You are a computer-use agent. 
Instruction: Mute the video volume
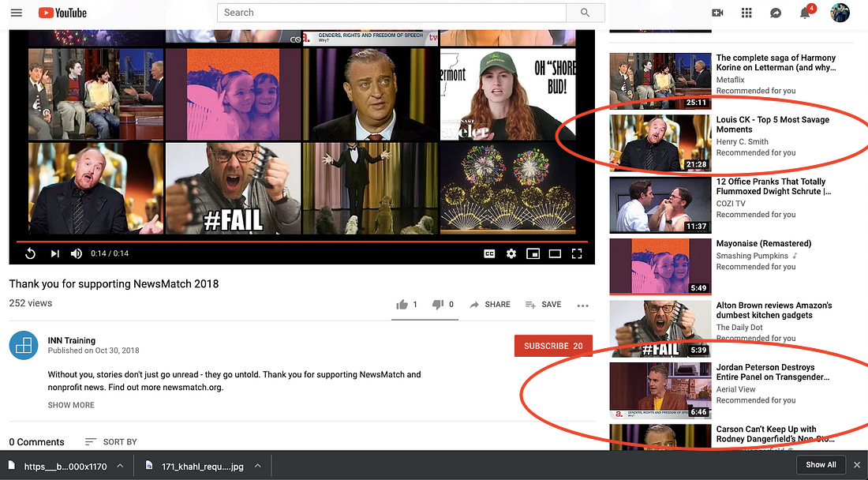[x=77, y=253]
